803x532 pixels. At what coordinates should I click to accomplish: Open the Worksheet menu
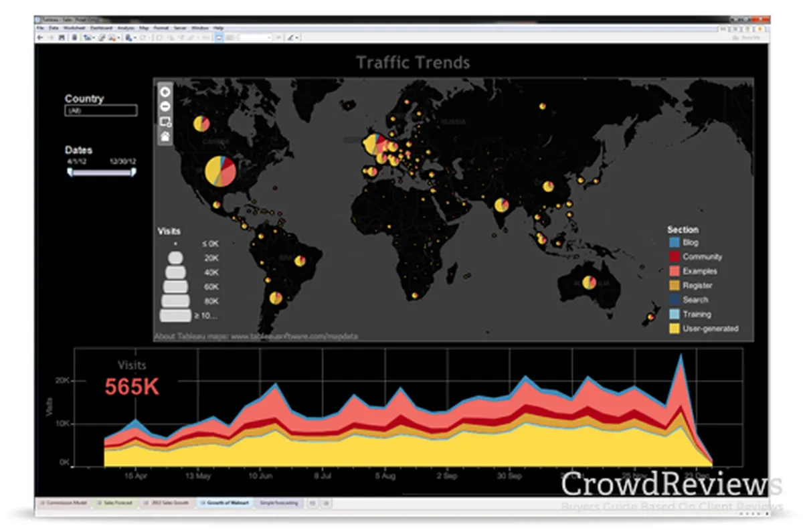point(74,28)
